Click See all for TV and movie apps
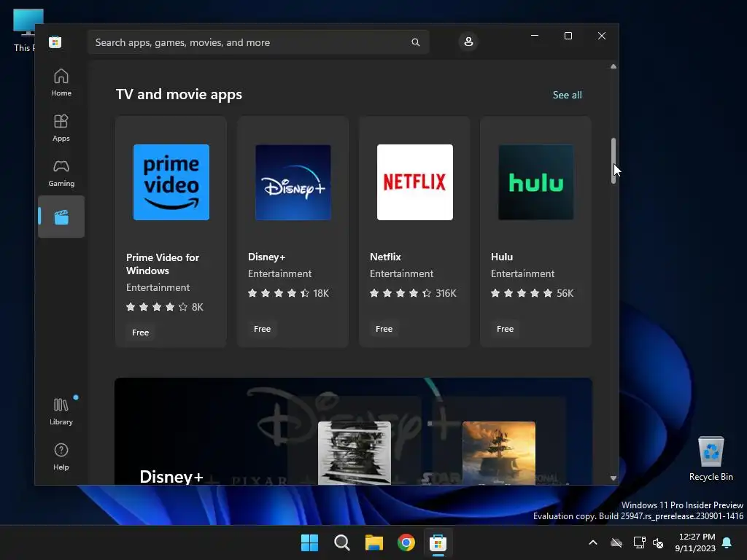The image size is (747, 560). pyautogui.click(x=567, y=95)
